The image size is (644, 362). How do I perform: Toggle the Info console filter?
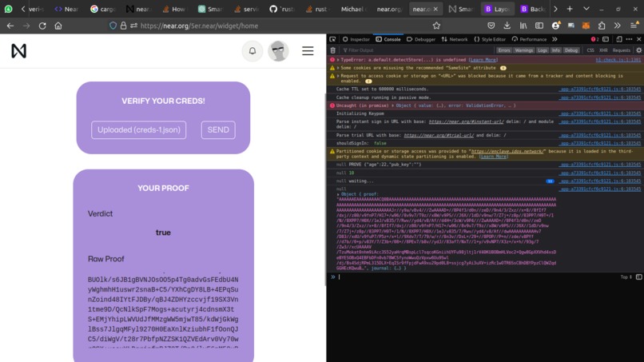click(555, 50)
